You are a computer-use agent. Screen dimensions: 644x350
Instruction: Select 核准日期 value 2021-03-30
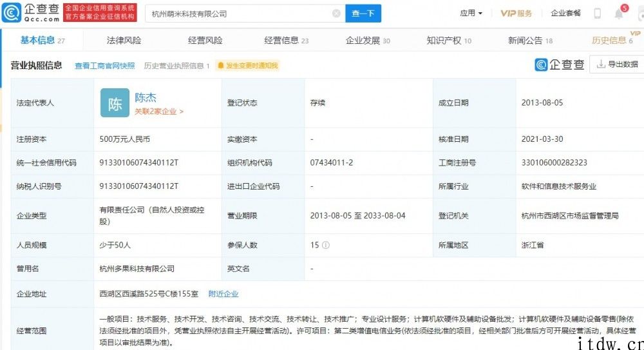(542, 139)
